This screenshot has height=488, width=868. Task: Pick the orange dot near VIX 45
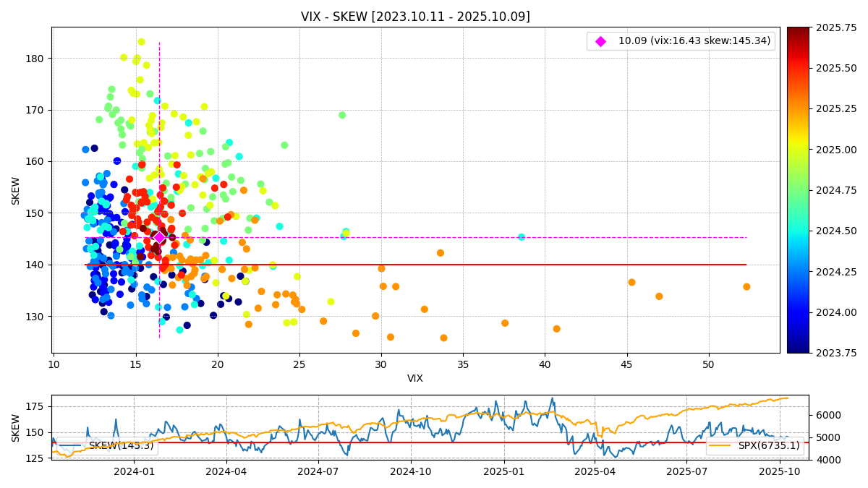631,282
